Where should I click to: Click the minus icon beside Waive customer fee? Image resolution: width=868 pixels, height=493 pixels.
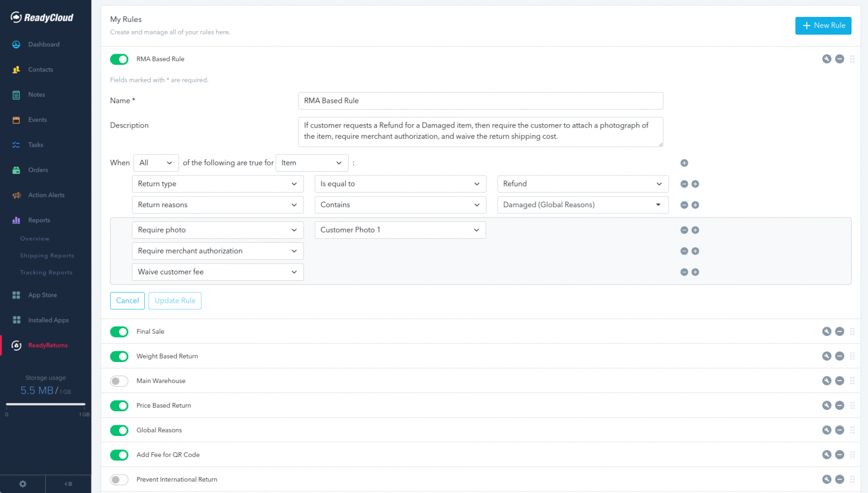pyautogui.click(x=684, y=272)
